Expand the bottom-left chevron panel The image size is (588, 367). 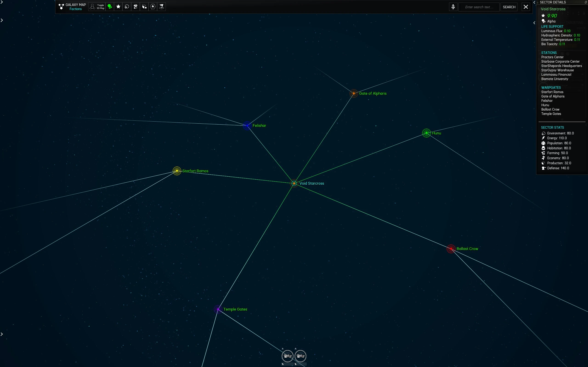[x=2, y=334]
